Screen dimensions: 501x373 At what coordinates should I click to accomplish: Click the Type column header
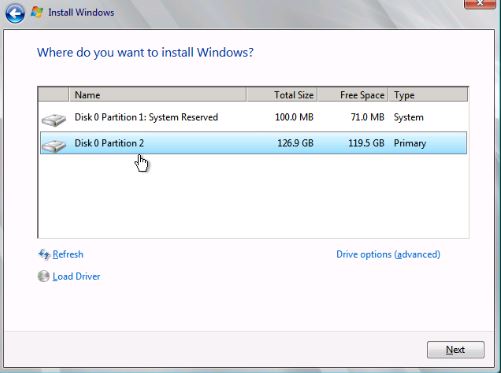[x=428, y=95]
